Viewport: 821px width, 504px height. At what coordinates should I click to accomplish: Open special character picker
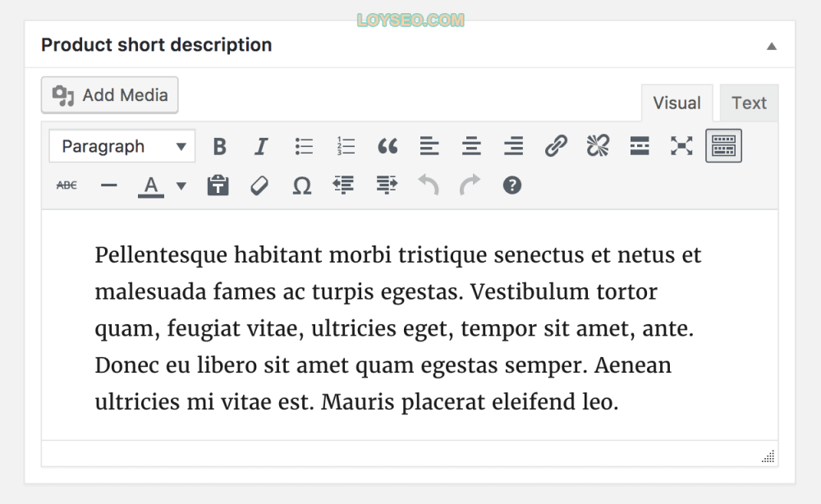click(301, 186)
